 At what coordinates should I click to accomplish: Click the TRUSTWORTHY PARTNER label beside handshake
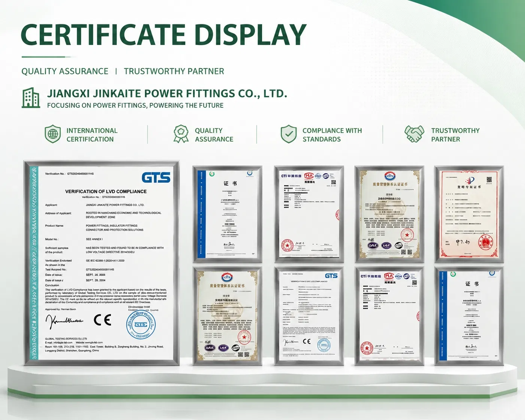click(x=455, y=135)
